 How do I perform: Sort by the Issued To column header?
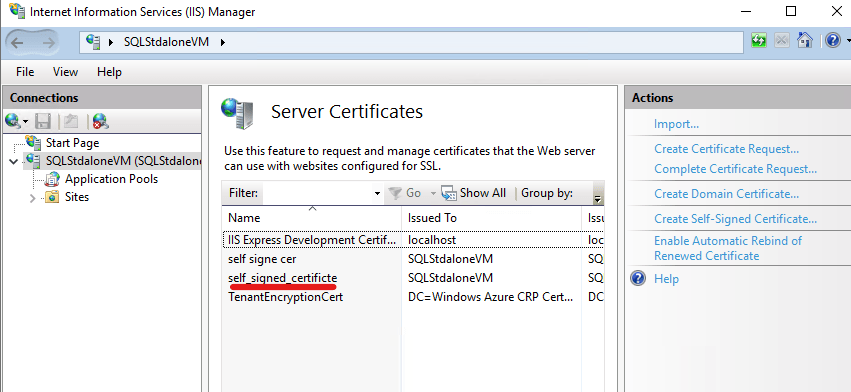coord(492,218)
